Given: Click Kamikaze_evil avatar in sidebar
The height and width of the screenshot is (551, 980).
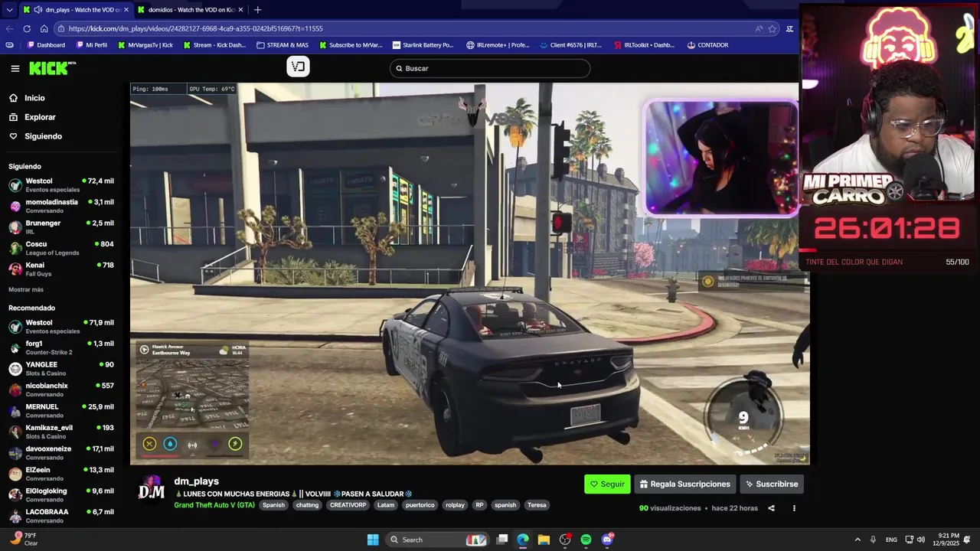Looking at the screenshot, I should click(15, 432).
